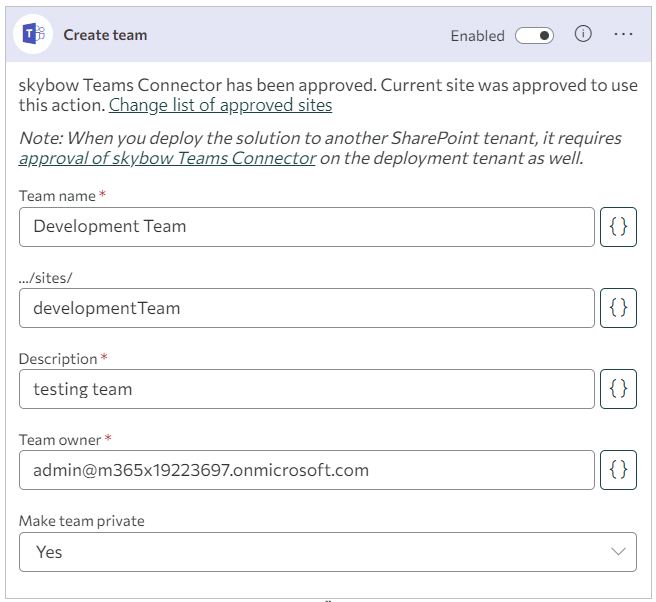The width and height of the screenshot is (656, 602).
Task: Follow the Change list of approved sites link
Action: point(220,105)
